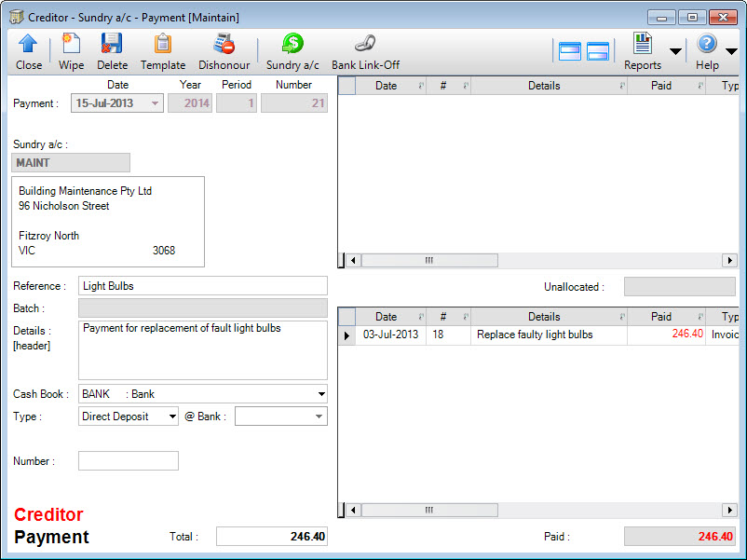
Task: Click the Bank Link-Off chain icon
Action: [365, 45]
